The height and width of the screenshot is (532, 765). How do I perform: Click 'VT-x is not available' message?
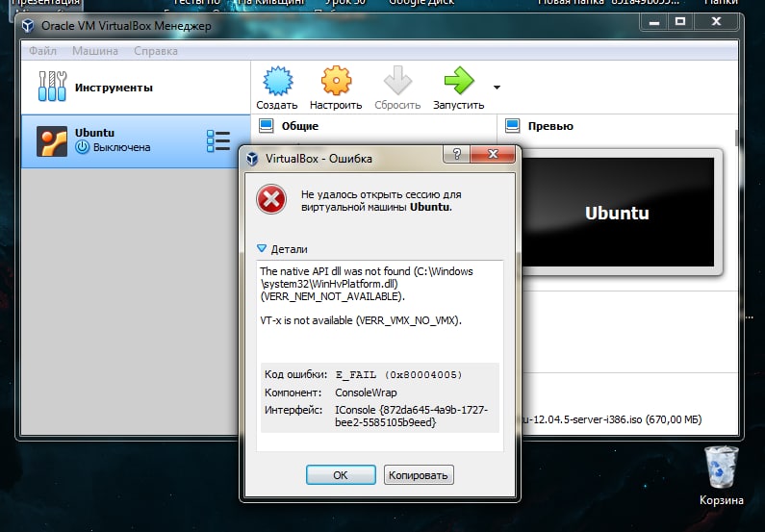pyautogui.click(x=361, y=320)
